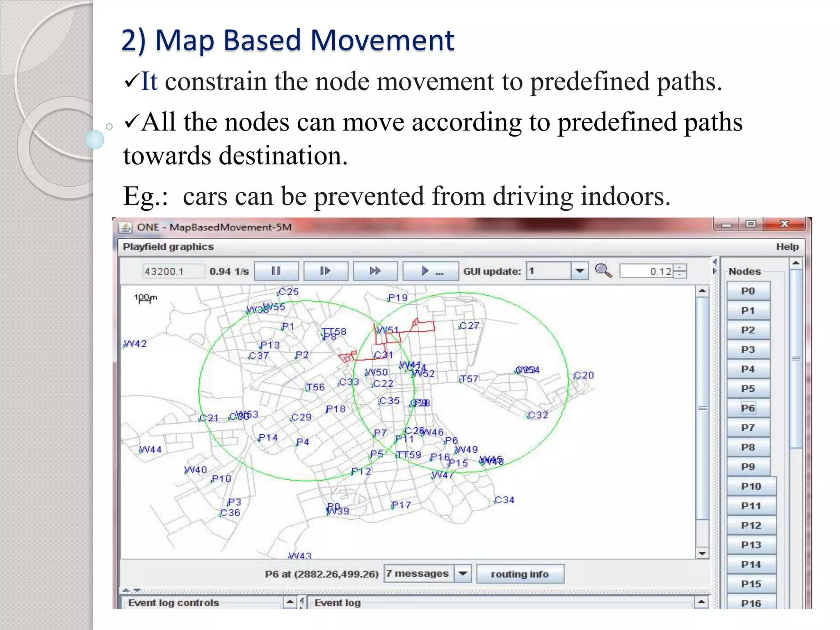Collapse the Nodes panel using the splitter arrows
The height and width of the screenshot is (630, 840).
coord(715,271)
